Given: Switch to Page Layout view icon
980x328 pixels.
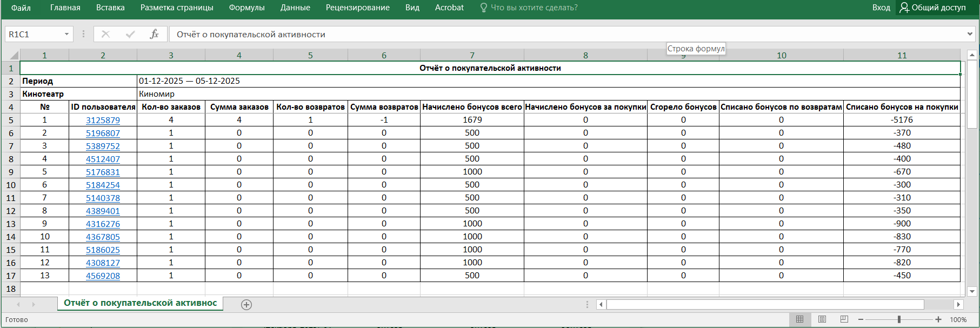Looking at the screenshot, I should pyautogui.click(x=822, y=319).
